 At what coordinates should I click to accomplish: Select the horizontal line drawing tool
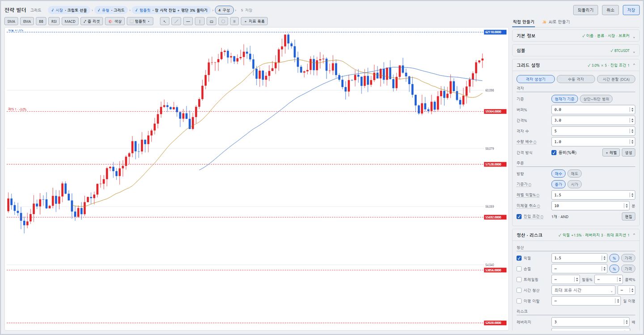(188, 21)
